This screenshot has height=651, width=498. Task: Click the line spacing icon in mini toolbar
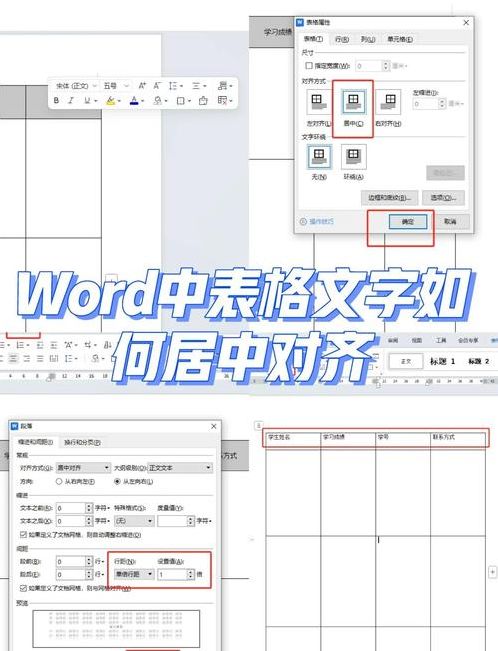(x=174, y=86)
